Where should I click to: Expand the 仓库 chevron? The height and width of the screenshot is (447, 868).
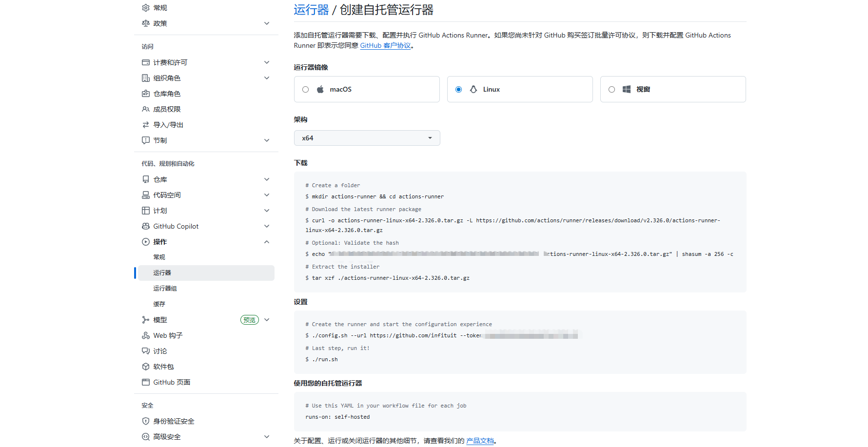click(x=267, y=179)
